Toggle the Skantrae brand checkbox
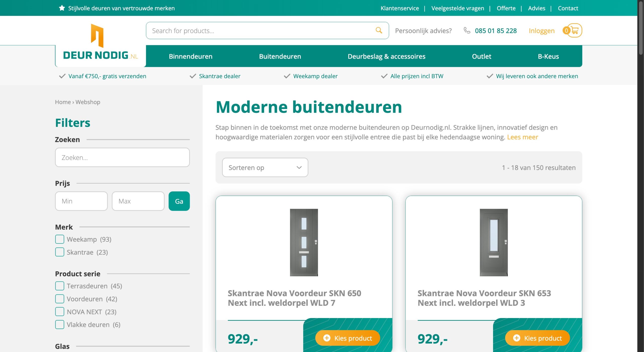Image resolution: width=644 pixels, height=352 pixels. coord(60,252)
